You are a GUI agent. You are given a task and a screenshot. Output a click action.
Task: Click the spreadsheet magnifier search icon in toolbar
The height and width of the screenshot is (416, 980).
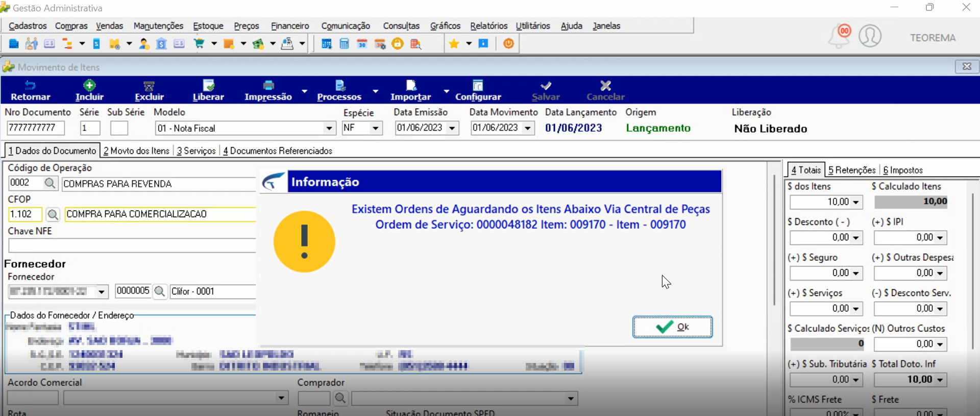point(415,44)
